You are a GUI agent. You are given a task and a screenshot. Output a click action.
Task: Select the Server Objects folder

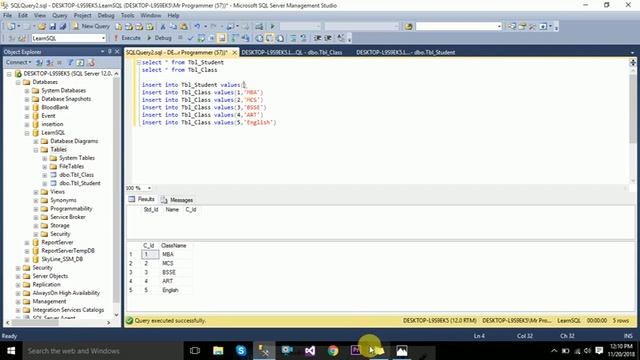point(50,276)
